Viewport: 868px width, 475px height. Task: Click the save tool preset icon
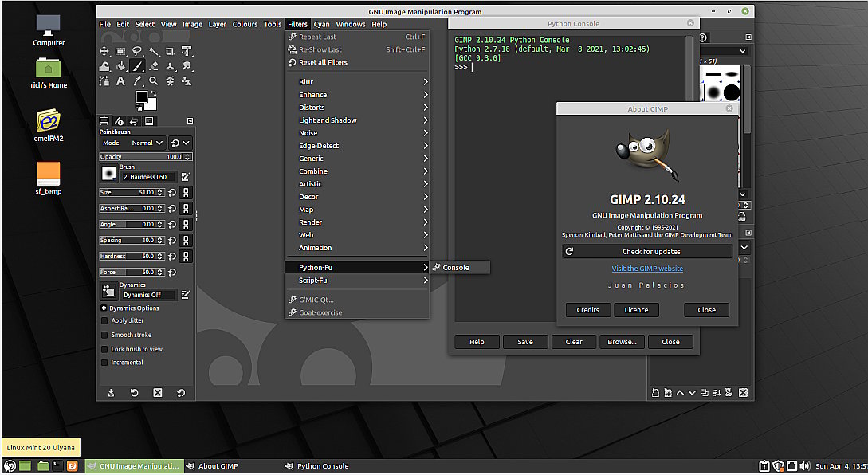point(112,392)
